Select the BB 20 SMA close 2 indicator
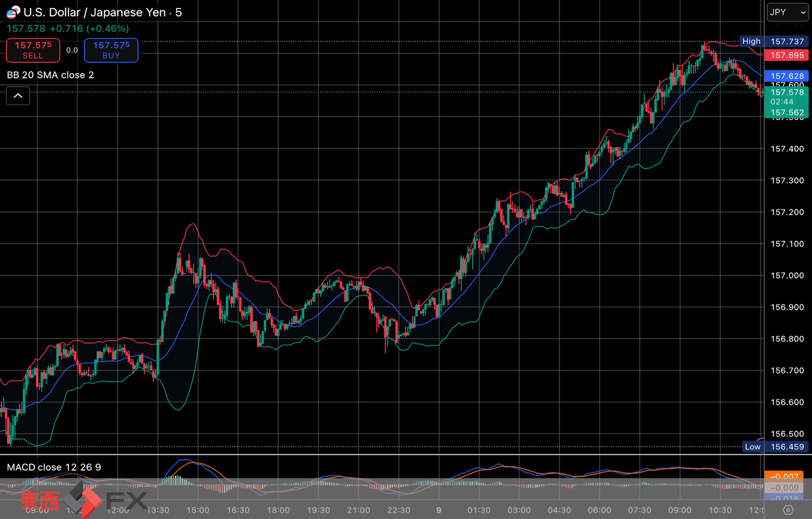 coord(51,75)
